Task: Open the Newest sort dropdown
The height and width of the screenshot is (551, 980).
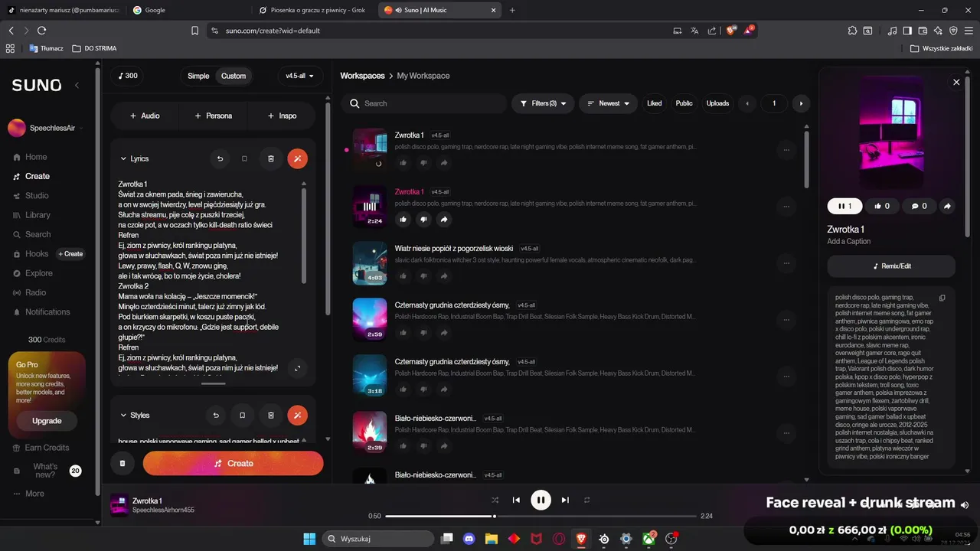Action: point(608,103)
